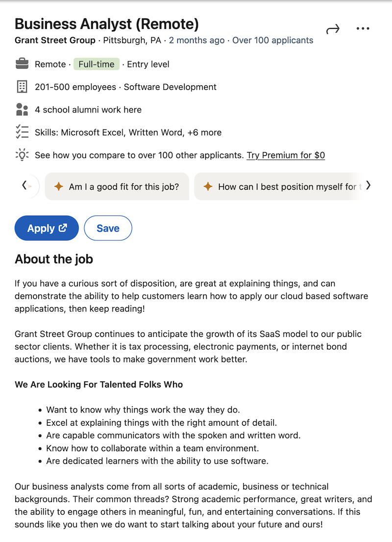This screenshot has width=392, height=542.
Task: Click the company building icon
Action: pos(22,87)
